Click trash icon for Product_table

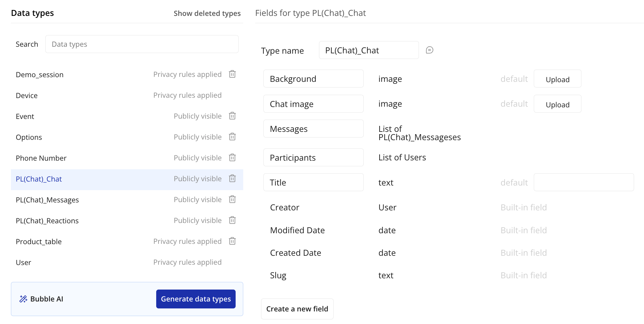(x=232, y=241)
